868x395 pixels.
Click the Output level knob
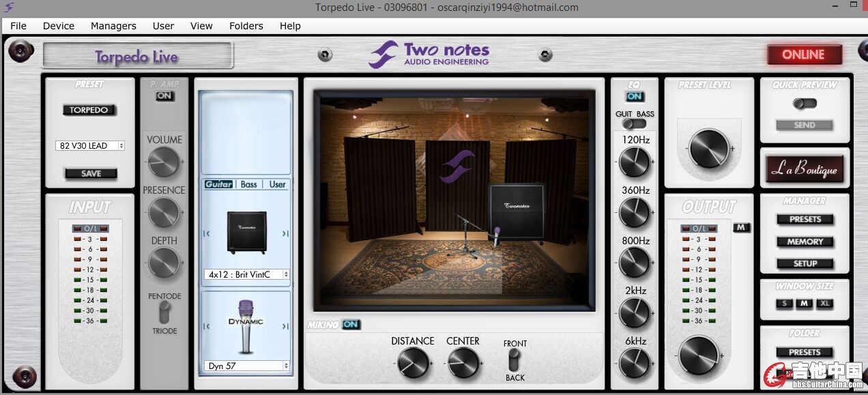699,356
